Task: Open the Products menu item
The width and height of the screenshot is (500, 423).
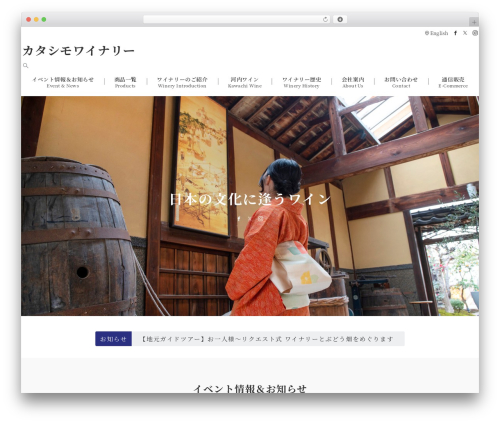Action: pos(125,82)
